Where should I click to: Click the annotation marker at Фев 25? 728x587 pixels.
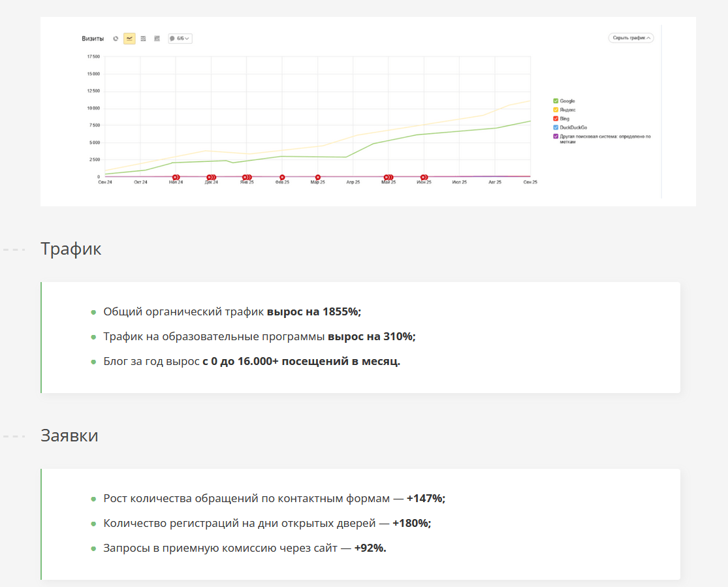pos(282,178)
